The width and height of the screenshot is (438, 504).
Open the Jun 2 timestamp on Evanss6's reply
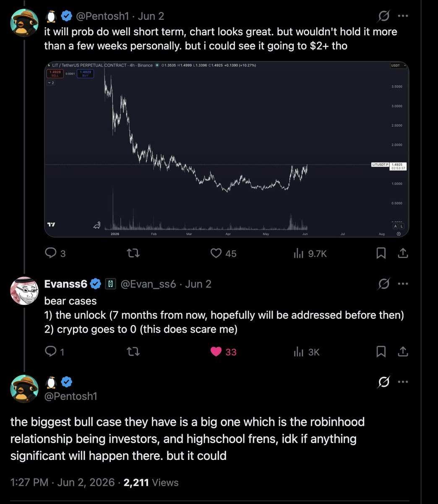(198, 284)
